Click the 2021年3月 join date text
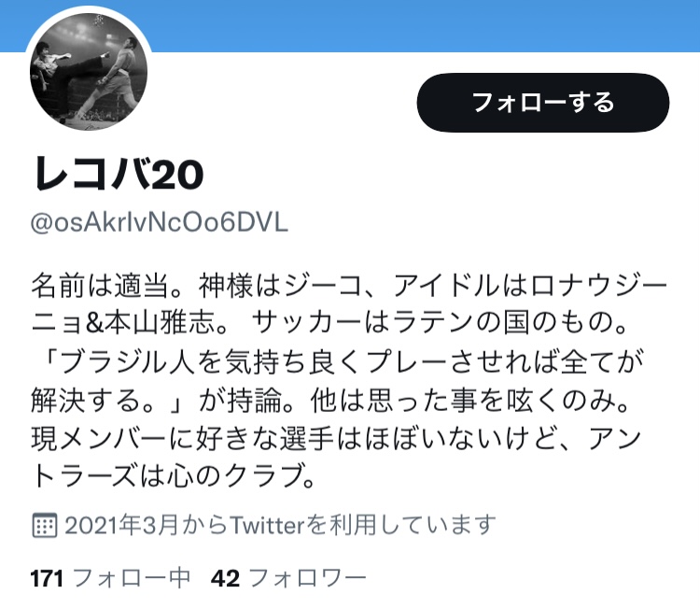700x608 pixels. tap(121, 526)
